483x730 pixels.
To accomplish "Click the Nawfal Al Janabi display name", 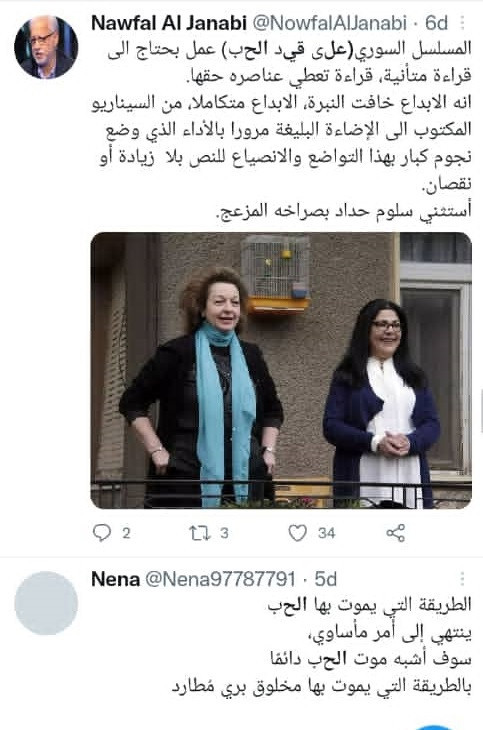I will pyautogui.click(x=169, y=22).
